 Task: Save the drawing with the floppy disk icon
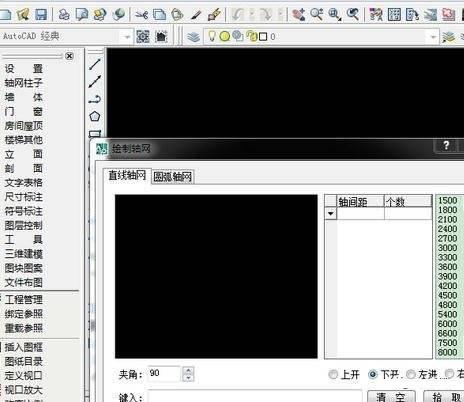(x=41, y=14)
